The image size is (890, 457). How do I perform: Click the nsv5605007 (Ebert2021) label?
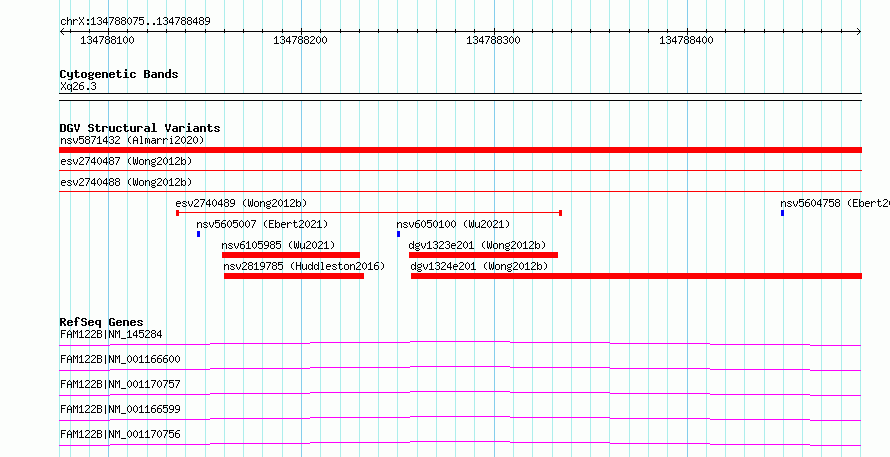(x=262, y=224)
